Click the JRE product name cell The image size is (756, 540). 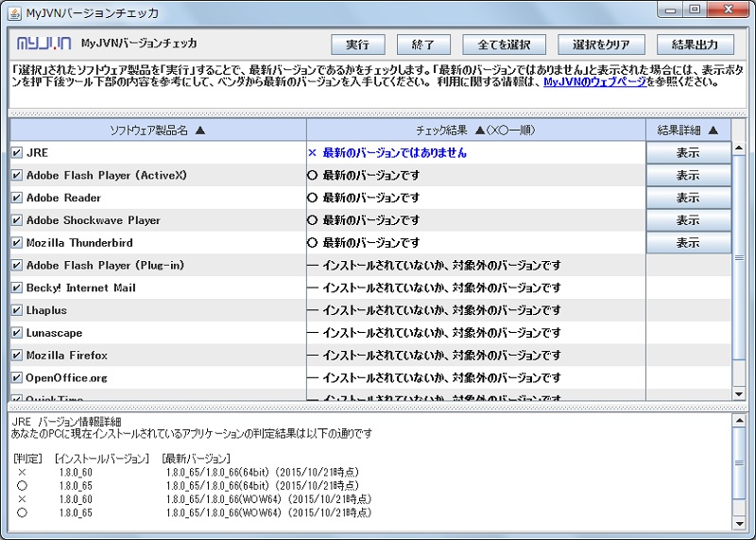[158, 153]
